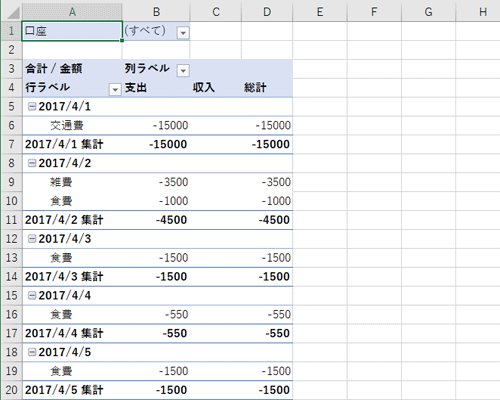Open the 列ラベル filter dropdown

(x=183, y=70)
